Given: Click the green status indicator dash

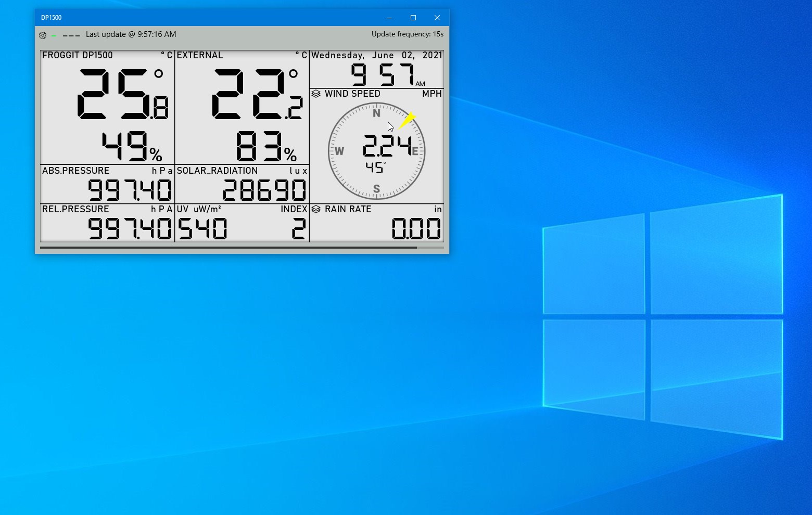Looking at the screenshot, I should point(54,36).
